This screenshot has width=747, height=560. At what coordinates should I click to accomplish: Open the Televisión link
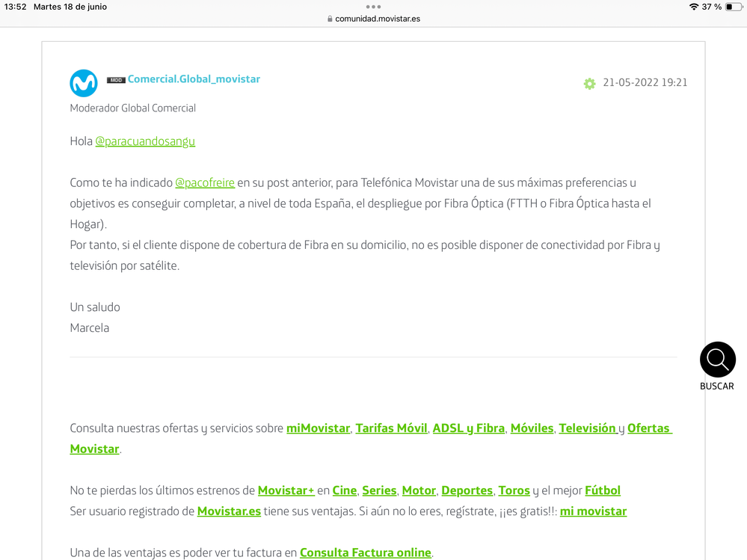tap(587, 428)
